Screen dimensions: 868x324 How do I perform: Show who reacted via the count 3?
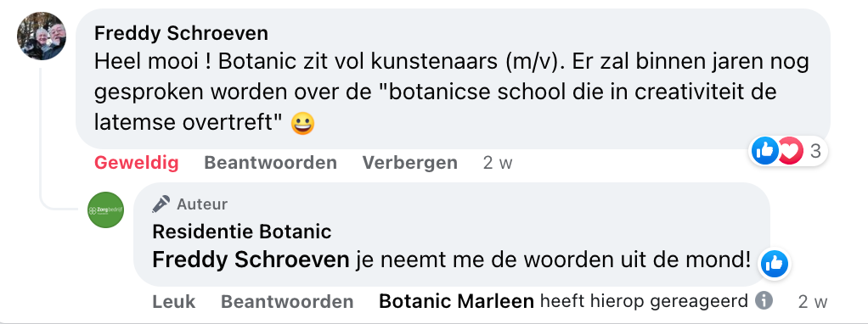814,151
